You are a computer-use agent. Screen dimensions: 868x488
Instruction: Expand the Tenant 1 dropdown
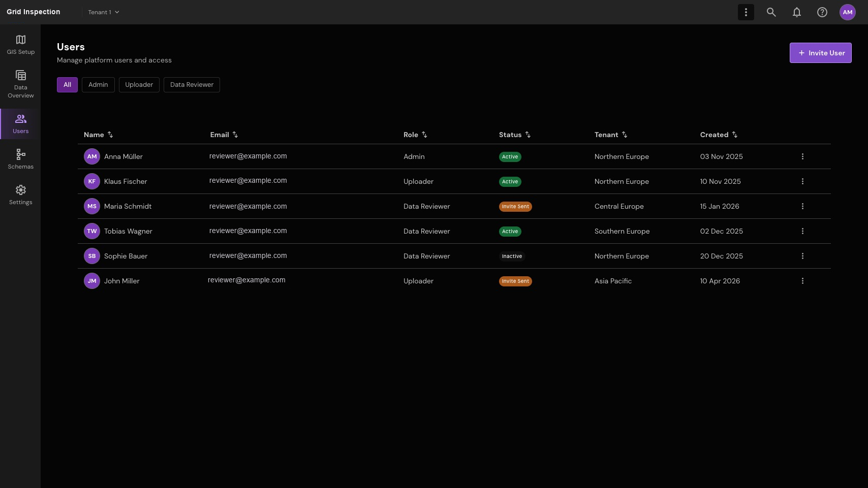click(x=104, y=12)
